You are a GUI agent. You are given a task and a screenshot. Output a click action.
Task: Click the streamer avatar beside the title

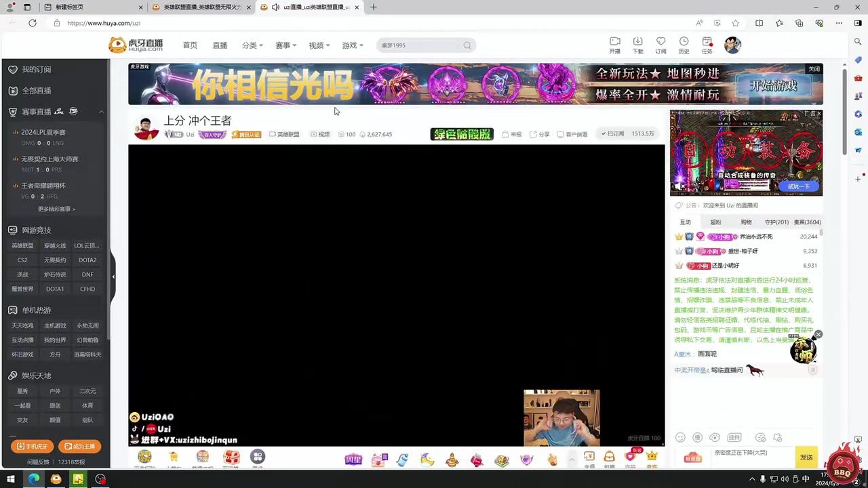point(146,127)
